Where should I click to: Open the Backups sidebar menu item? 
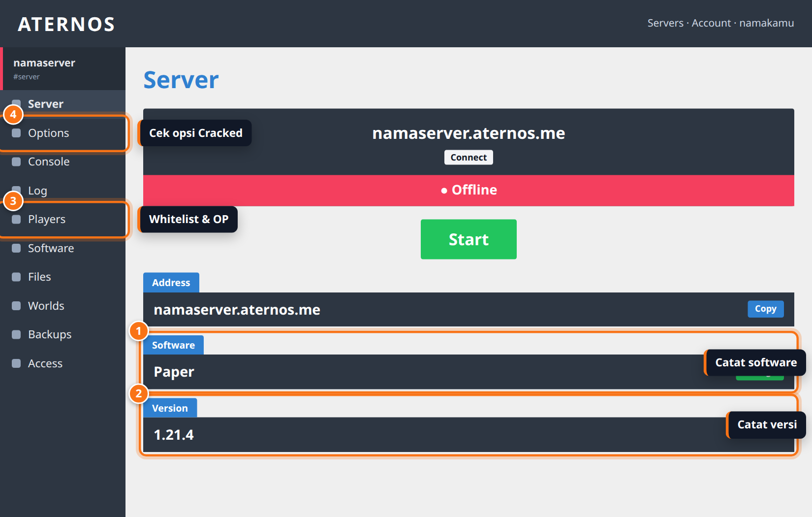(62, 334)
